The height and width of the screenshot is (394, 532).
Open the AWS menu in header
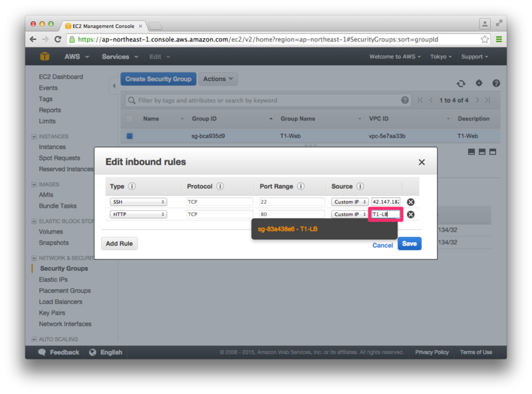(x=76, y=57)
